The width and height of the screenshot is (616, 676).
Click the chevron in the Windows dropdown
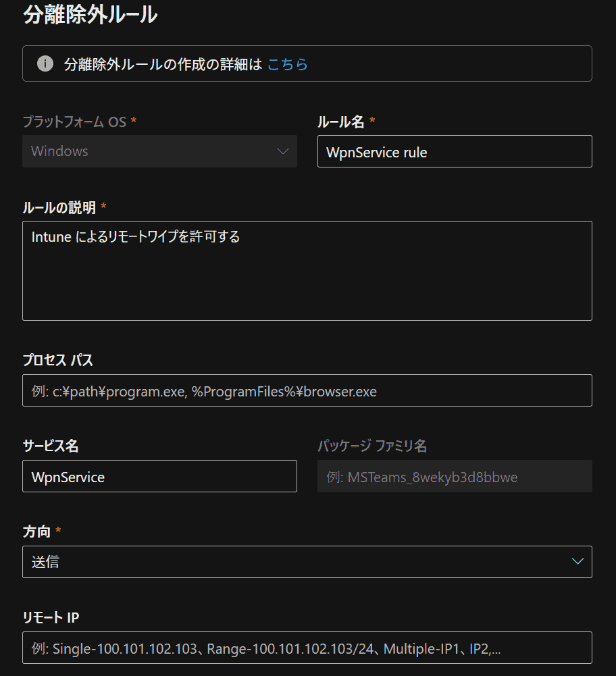(283, 151)
